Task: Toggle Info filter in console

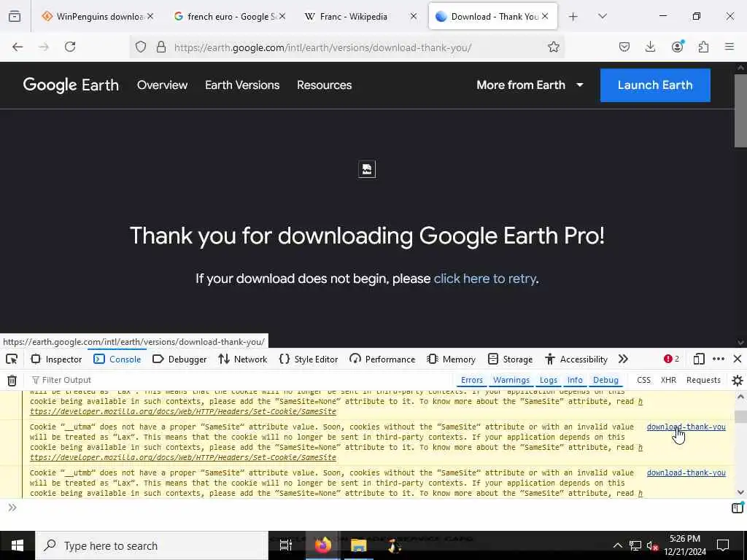Action: [x=575, y=380]
